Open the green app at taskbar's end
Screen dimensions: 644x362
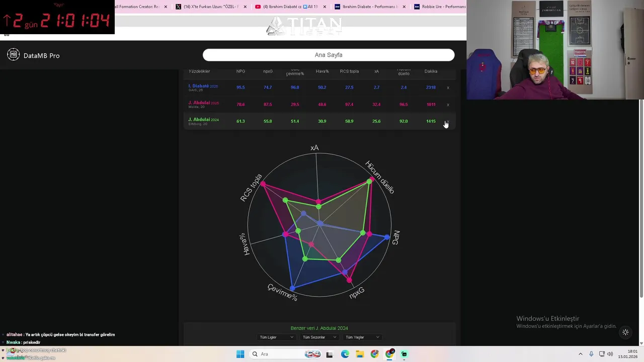tap(404, 354)
